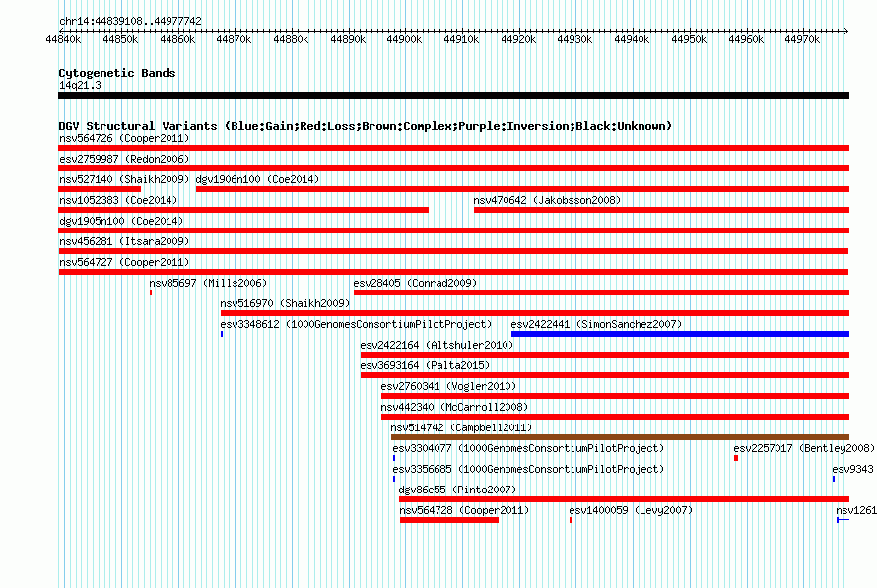The width and height of the screenshot is (877, 588).
Task: Open esv2760341 (Vogler2010) label
Action: 448,386
